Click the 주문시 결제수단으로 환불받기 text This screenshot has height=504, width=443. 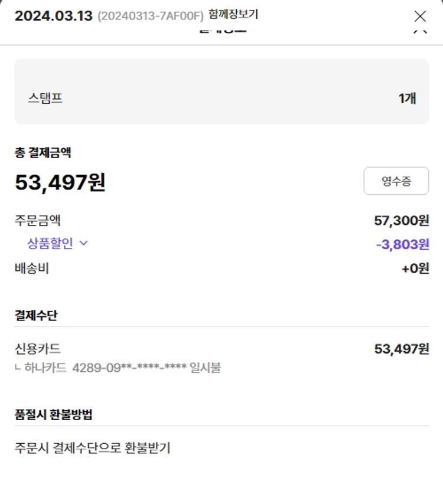(x=93, y=448)
